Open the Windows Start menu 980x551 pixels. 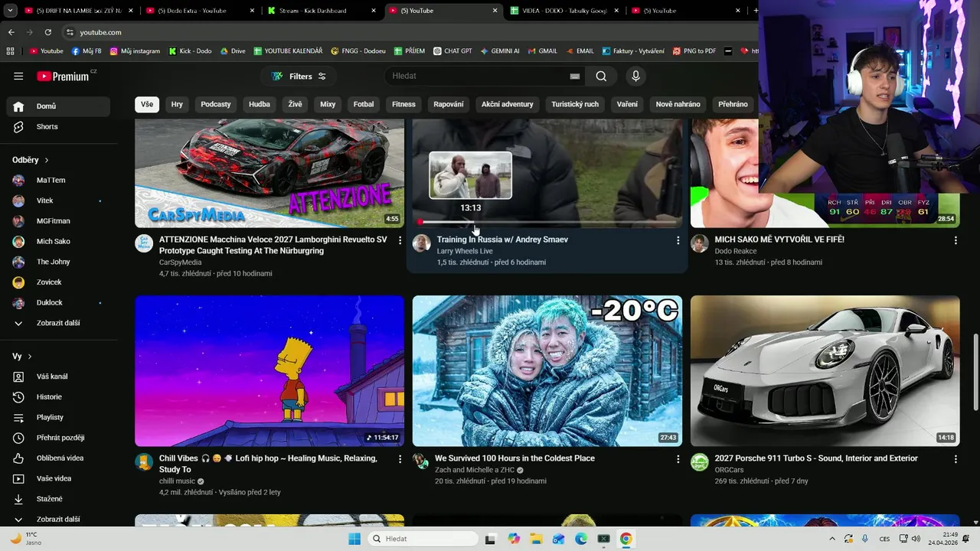pos(354,539)
